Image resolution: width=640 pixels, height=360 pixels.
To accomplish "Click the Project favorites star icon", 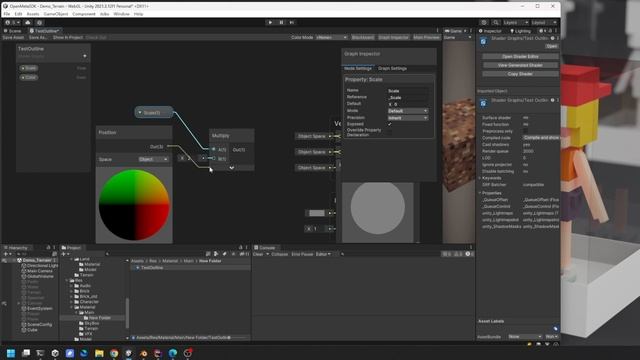I will (233, 254).
